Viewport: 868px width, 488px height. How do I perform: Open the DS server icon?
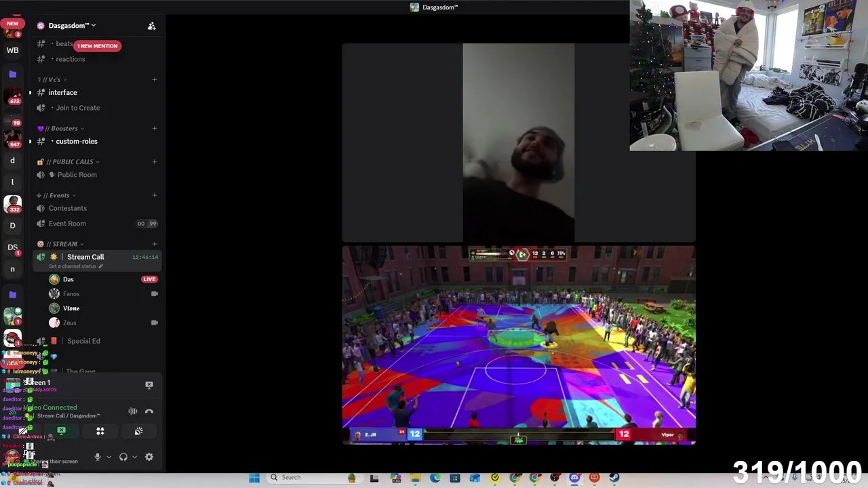(12, 247)
